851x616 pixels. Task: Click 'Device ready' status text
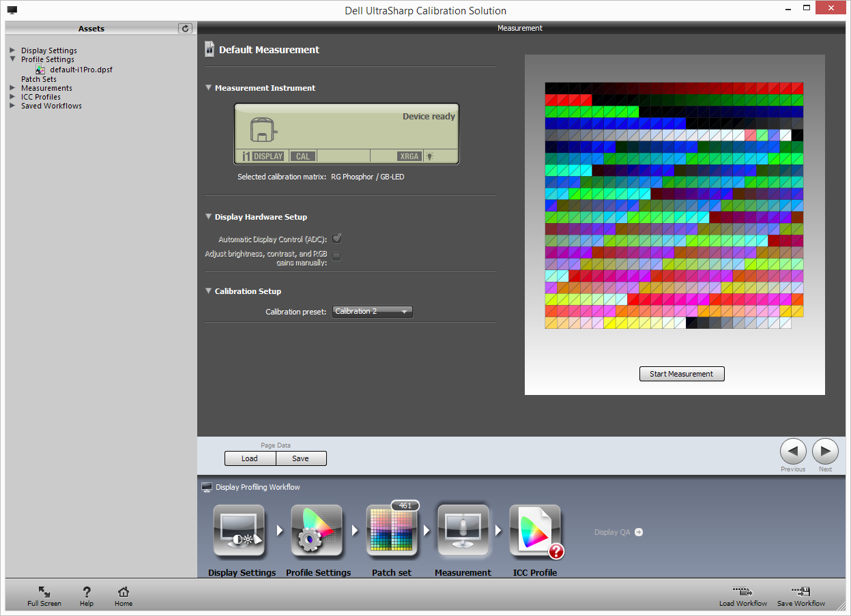click(429, 117)
